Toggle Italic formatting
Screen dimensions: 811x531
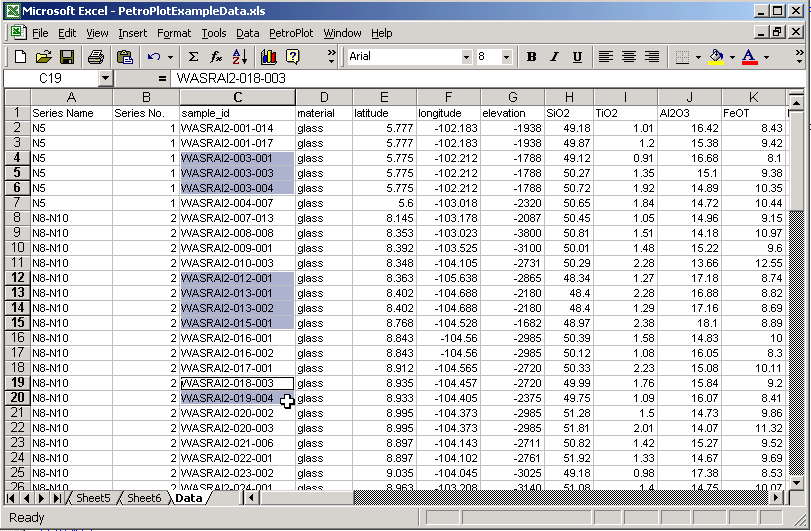554,57
